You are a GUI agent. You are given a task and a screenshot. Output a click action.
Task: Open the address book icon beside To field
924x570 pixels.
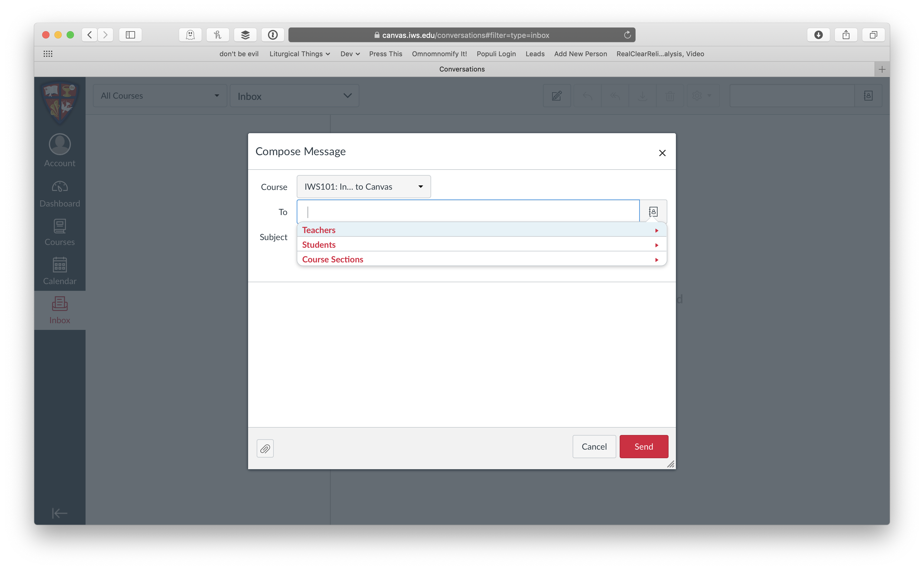tap(653, 211)
